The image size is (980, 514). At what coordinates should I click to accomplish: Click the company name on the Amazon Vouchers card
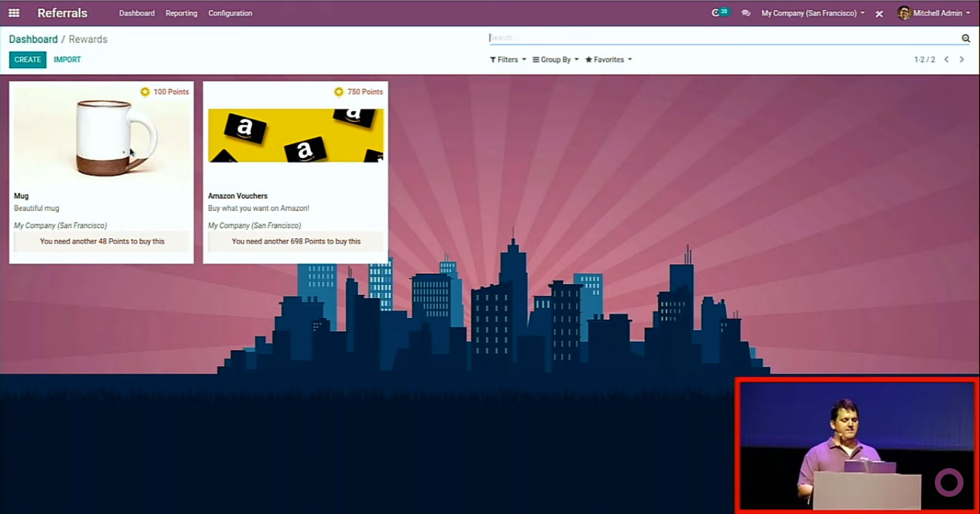(255, 225)
